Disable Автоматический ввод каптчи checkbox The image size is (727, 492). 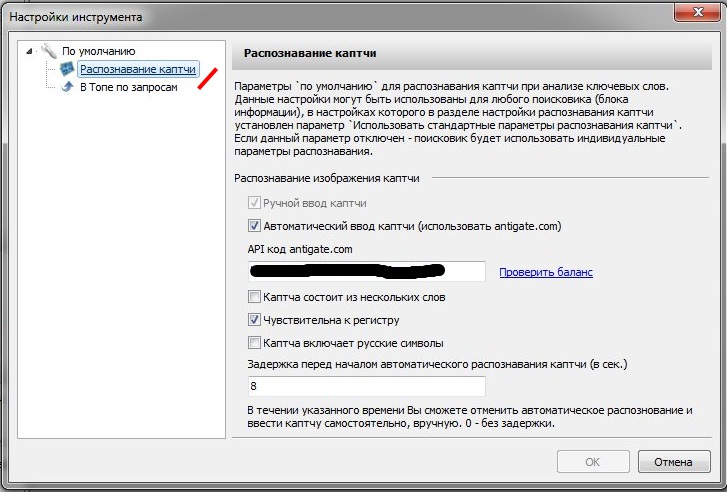254,226
